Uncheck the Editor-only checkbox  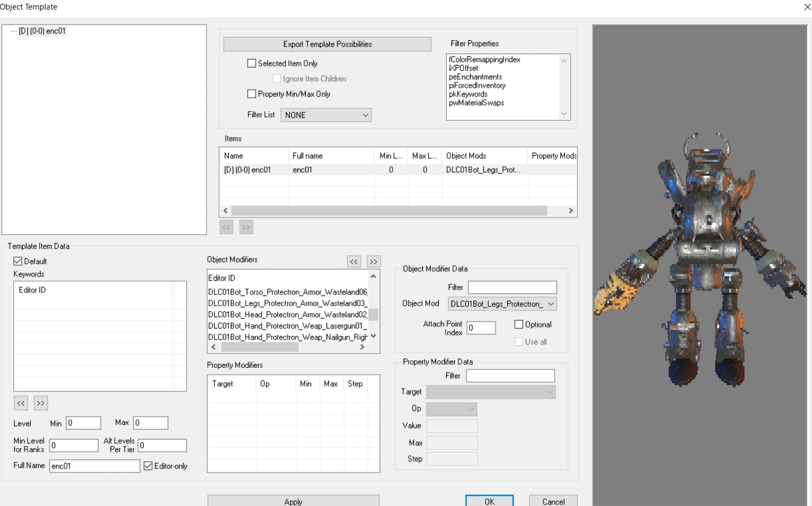pyautogui.click(x=148, y=466)
